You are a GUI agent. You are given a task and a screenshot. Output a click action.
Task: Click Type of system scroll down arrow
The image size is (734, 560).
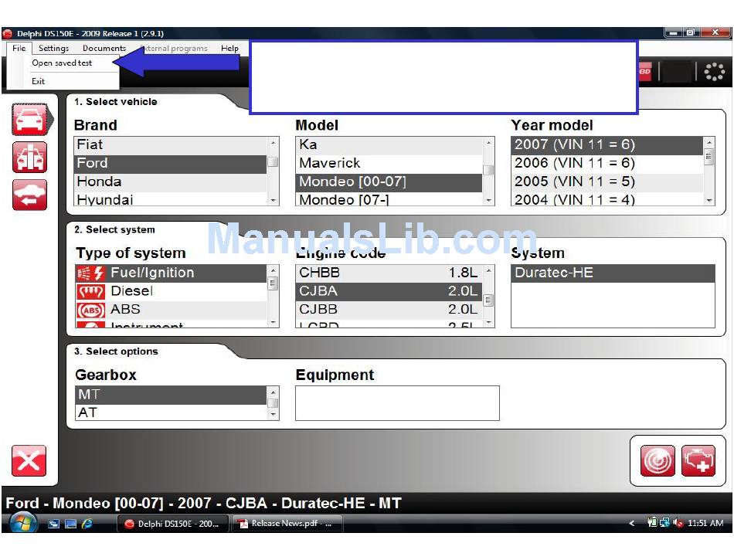point(273,322)
